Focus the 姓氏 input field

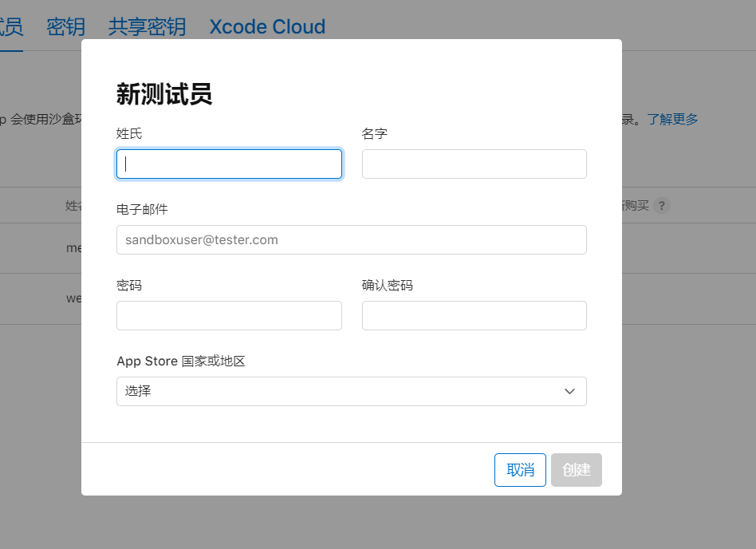click(x=230, y=164)
